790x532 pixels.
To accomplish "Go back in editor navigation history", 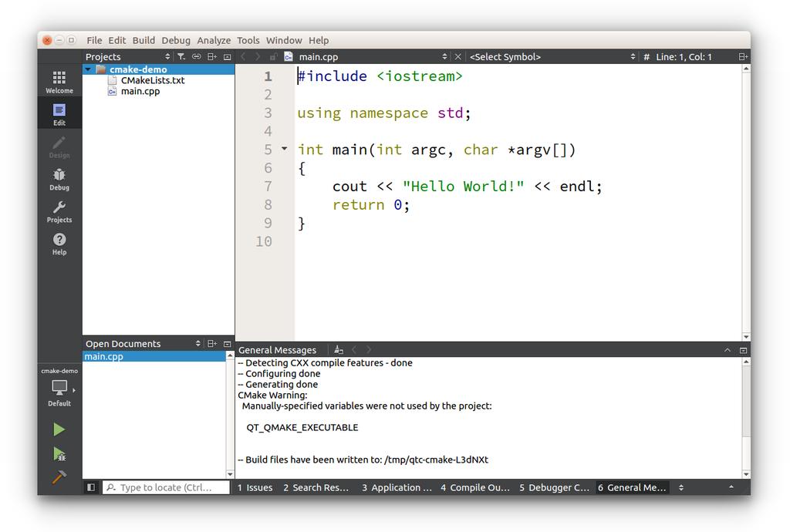I will 243,57.
